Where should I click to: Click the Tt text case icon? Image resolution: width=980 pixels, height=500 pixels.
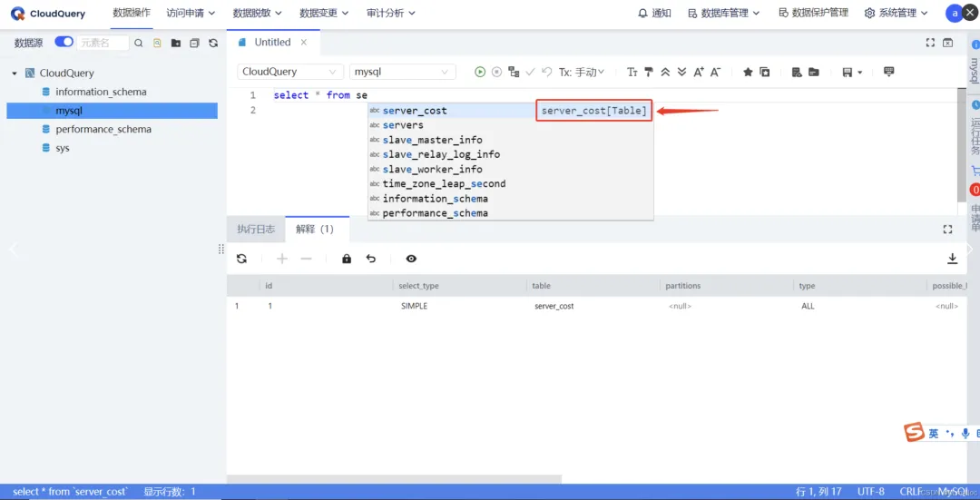pyautogui.click(x=632, y=72)
